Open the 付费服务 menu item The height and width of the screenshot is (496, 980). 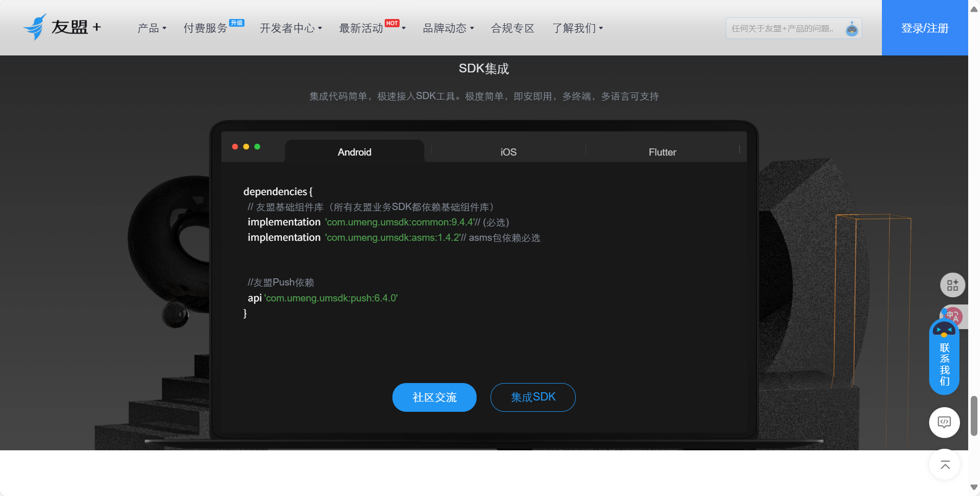tap(205, 28)
